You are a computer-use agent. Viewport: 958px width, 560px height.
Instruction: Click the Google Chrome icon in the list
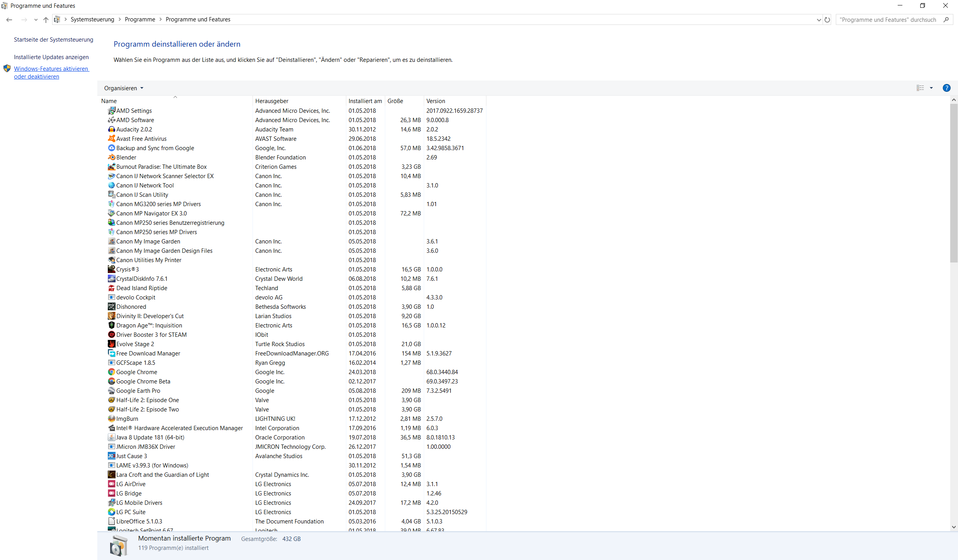pyautogui.click(x=111, y=372)
